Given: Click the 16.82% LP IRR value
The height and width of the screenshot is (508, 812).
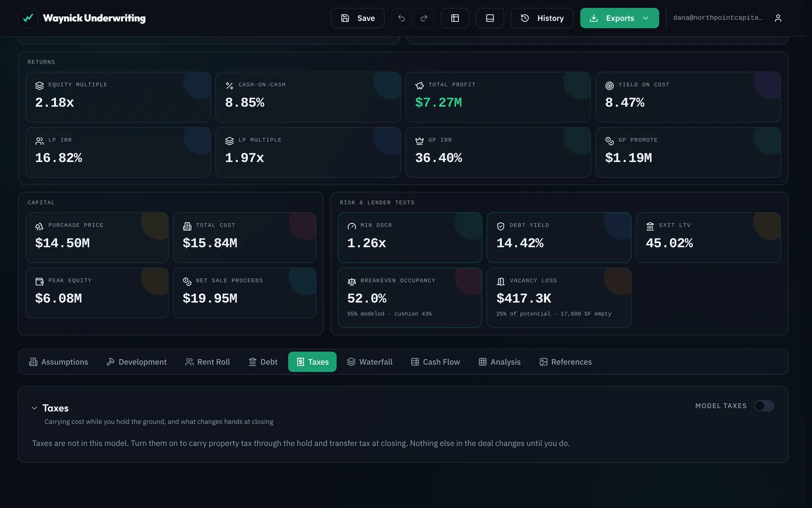Looking at the screenshot, I should (58, 158).
